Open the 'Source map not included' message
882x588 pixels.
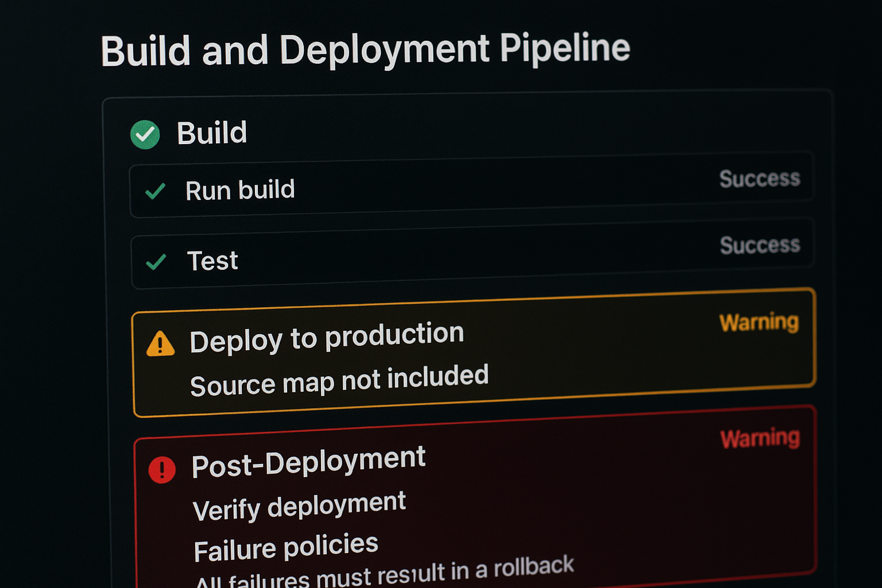click(339, 380)
